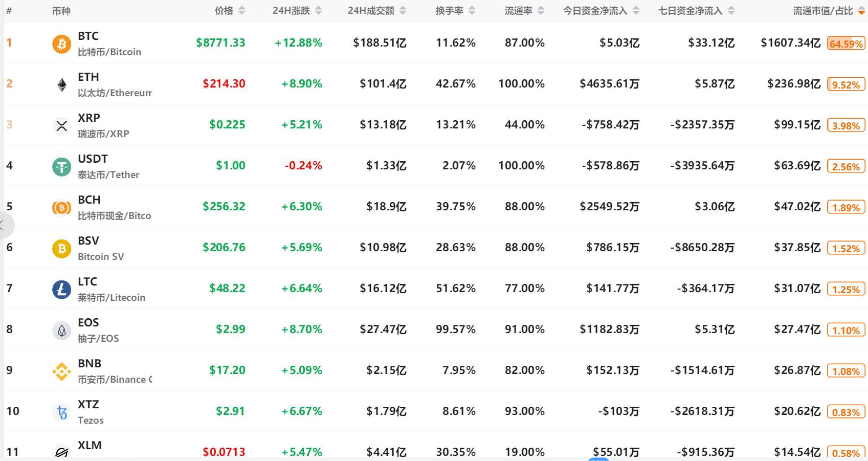Click the yellow Bitcoin SV logo
The height and width of the screenshot is (461, 868).
[62, 249]
